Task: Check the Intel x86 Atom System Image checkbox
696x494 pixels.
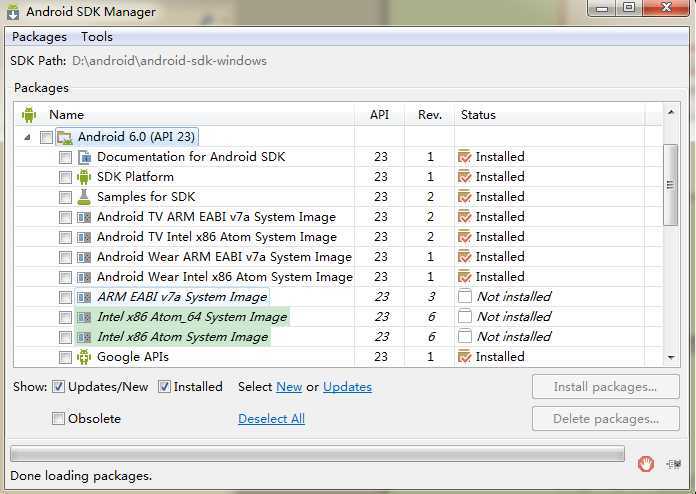Action: point(65,337)
